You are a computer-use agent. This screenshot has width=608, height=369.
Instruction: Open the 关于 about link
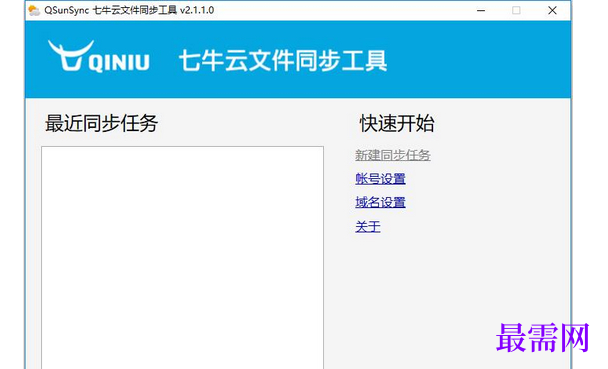[x=368, y=226]
